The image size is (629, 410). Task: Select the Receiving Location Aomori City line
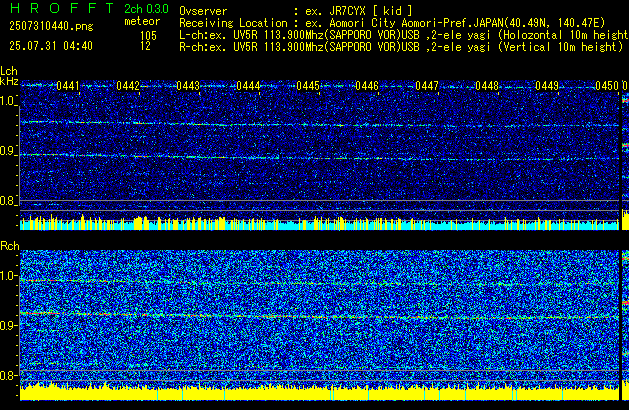coord(392,23)
